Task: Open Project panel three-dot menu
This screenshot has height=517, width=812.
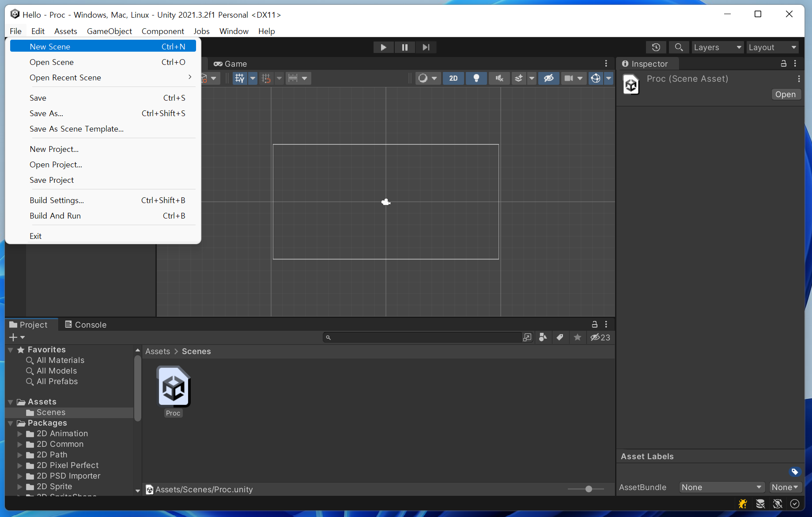Action: pyautogui.click(x=606, y=325)
